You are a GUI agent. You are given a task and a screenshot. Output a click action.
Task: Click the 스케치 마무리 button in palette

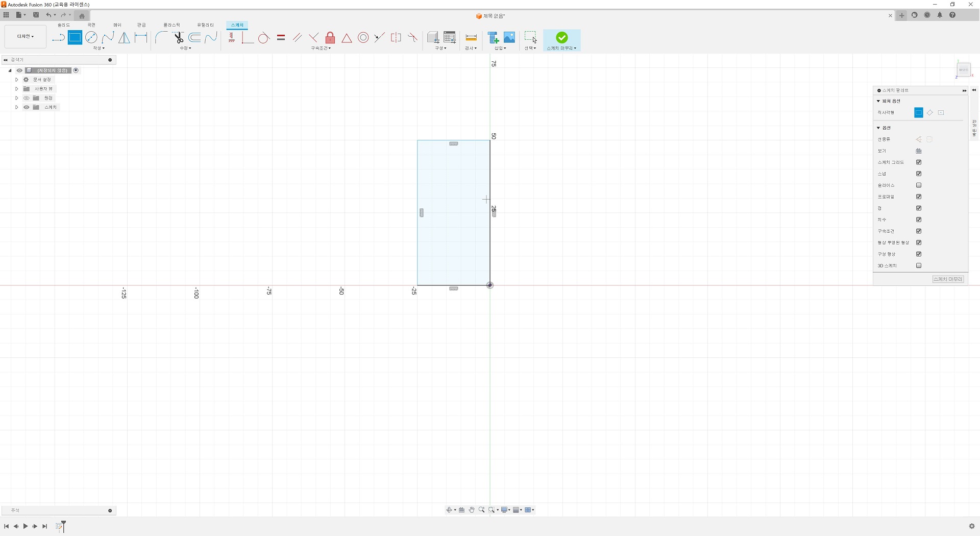tap(948, 279)
